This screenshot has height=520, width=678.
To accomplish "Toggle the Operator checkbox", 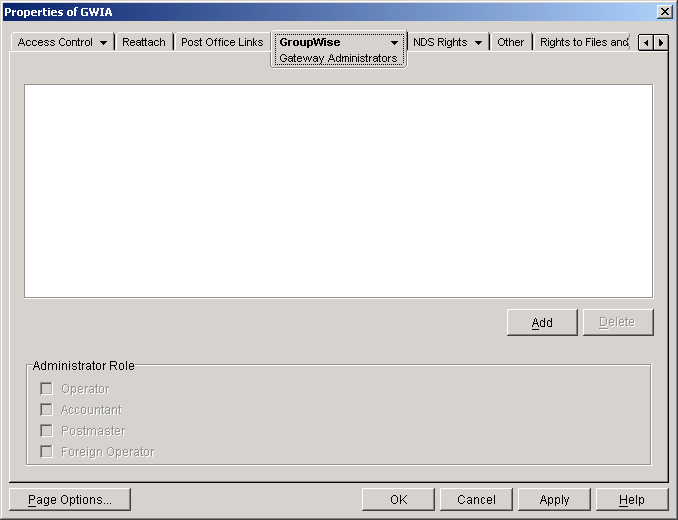I will [x=46, y=389].
